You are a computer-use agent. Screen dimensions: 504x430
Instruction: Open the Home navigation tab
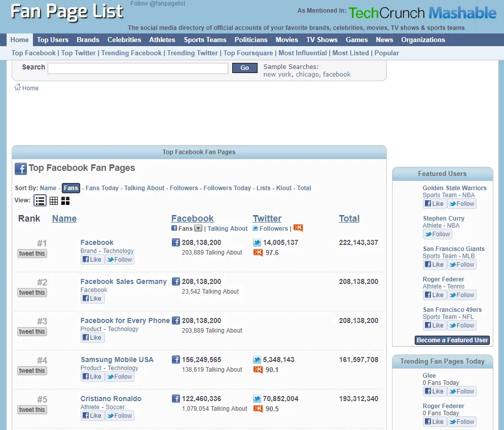pyautogui.click(x=20, y=40)
